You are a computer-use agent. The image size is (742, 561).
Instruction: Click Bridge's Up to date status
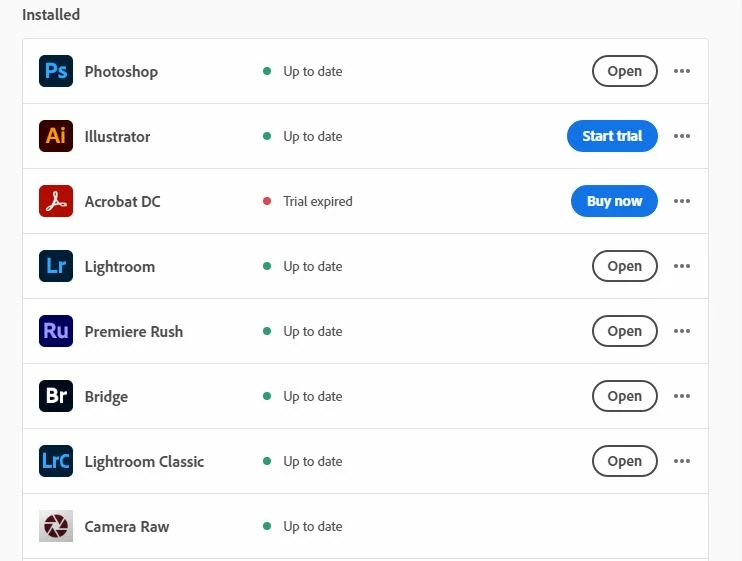[313, 396]
